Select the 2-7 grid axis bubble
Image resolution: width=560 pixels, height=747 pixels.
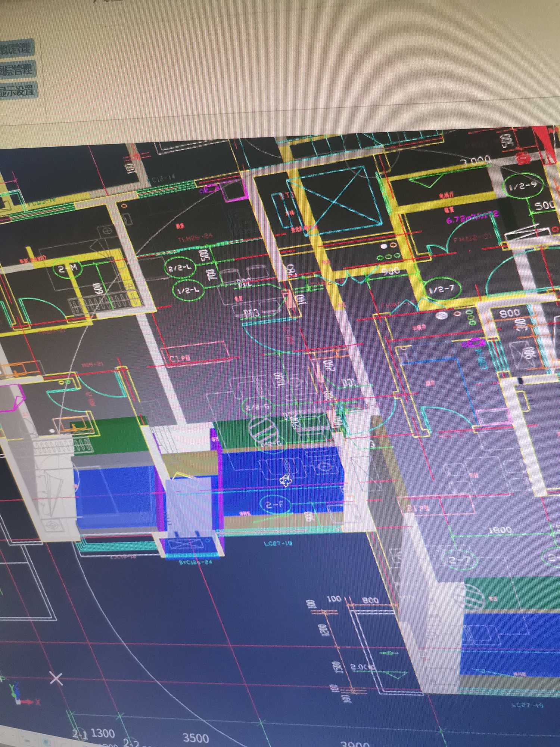[x=460, y=560]
